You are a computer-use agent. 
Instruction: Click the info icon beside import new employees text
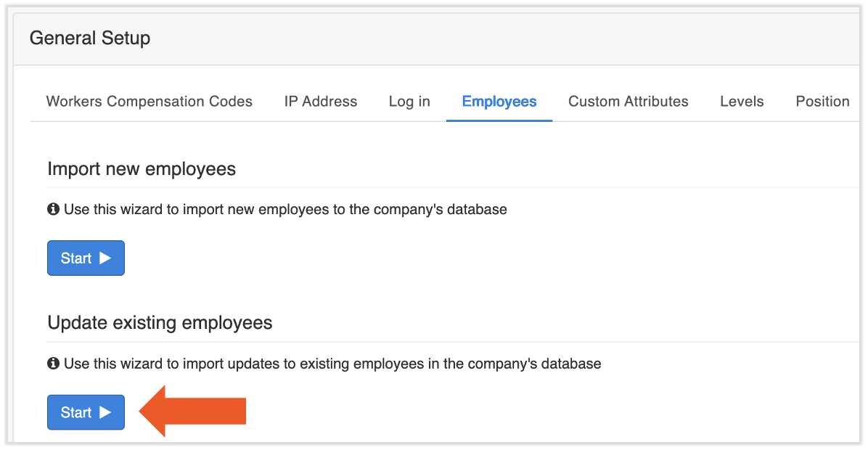tap(53, 209)
